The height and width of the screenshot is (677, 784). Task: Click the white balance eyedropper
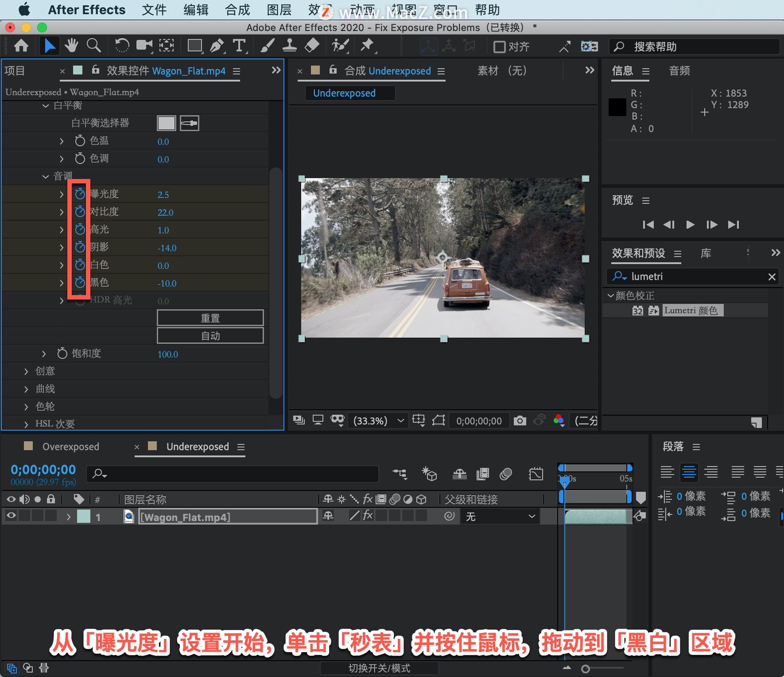pyautogui.click(x=190, y=123)
